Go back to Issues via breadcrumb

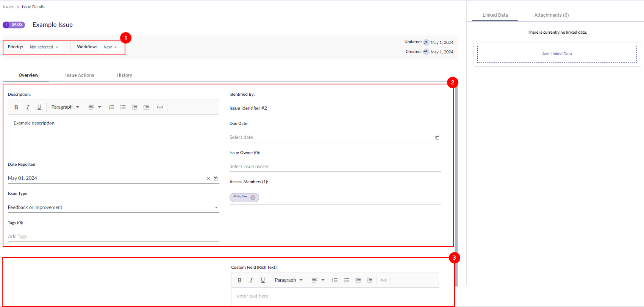(x=8, y=7)
